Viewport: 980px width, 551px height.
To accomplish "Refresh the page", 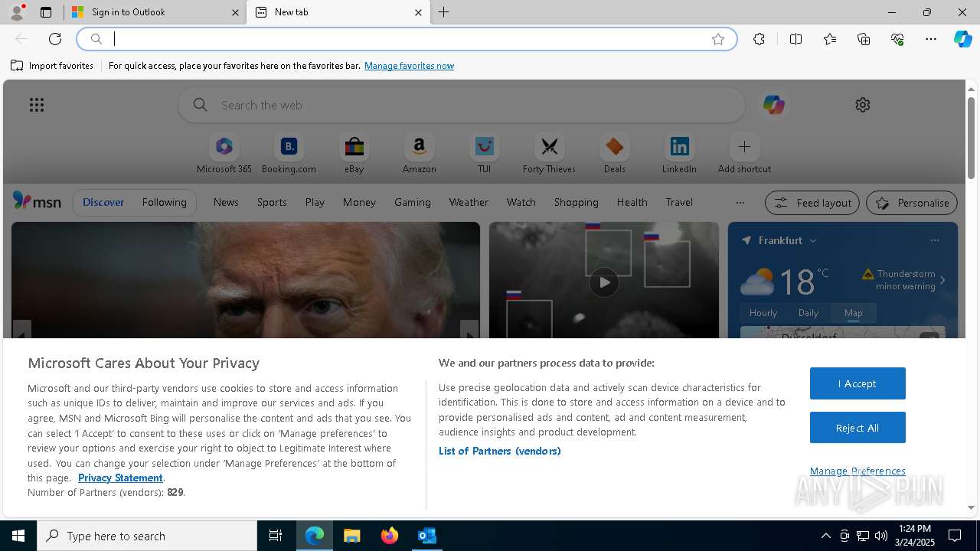I will (55, 39).
